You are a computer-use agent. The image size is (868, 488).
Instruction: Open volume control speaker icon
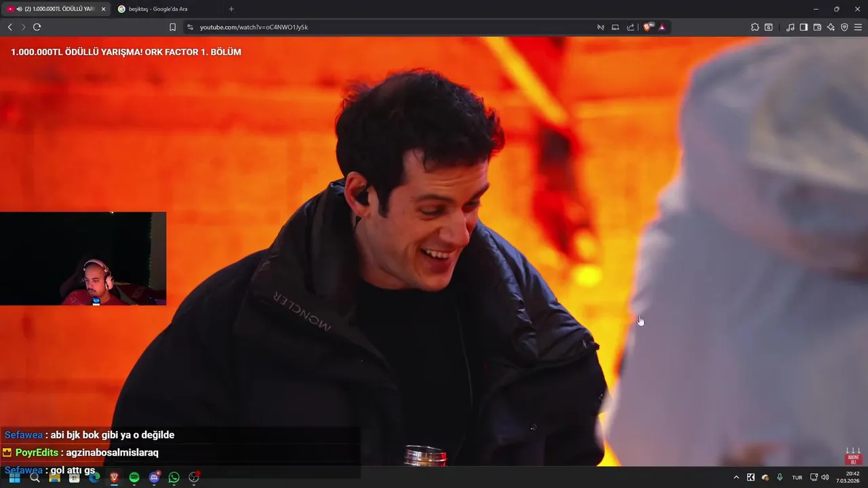[x=825, y=477]
